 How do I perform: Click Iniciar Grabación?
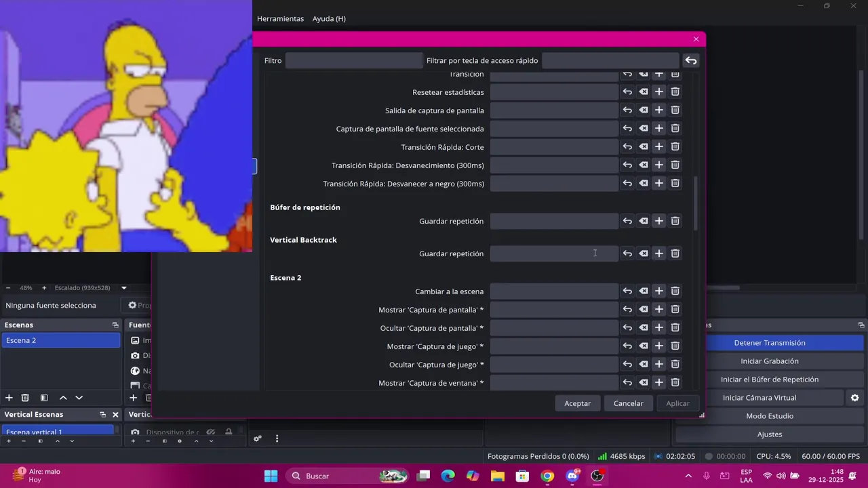pos(770,361)
